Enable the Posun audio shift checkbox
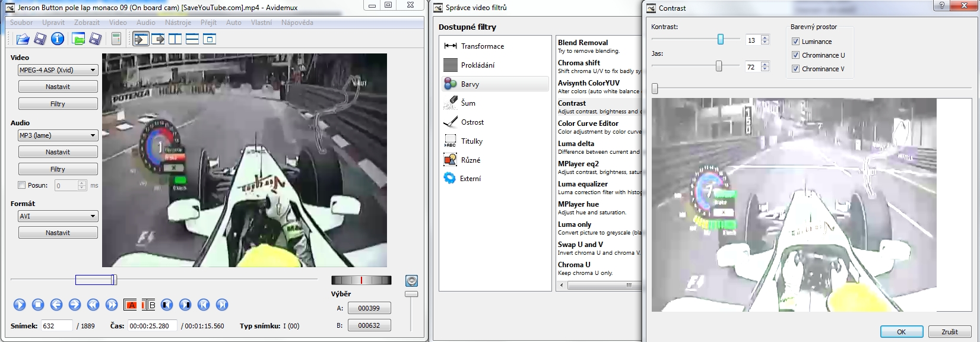980x342 pixels. (22, 185)
